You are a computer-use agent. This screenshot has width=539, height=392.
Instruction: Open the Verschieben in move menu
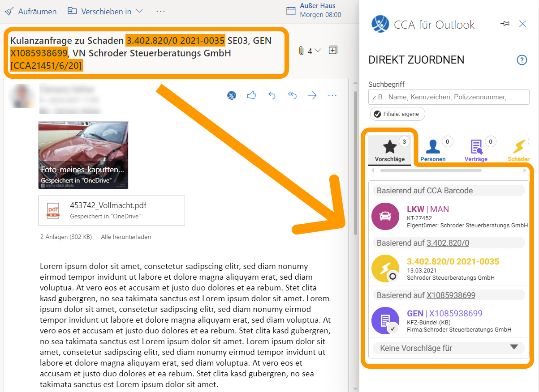105,11
